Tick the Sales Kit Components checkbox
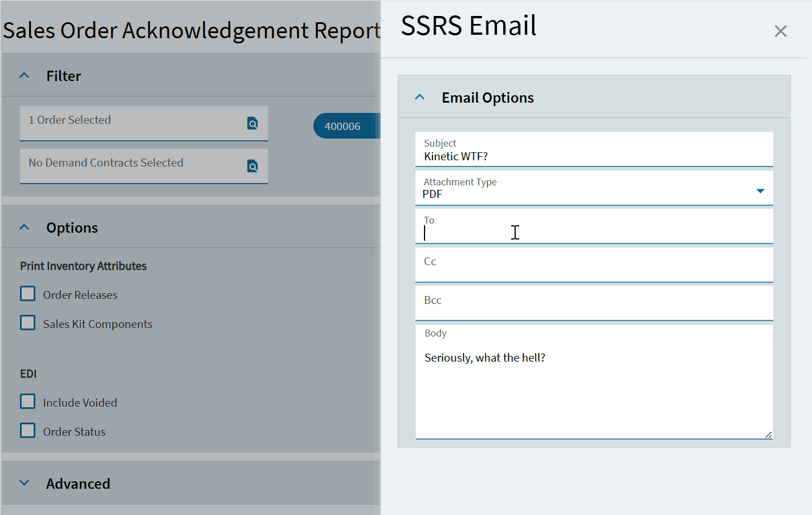Viewport: 812px width, 515px height. 27,323
